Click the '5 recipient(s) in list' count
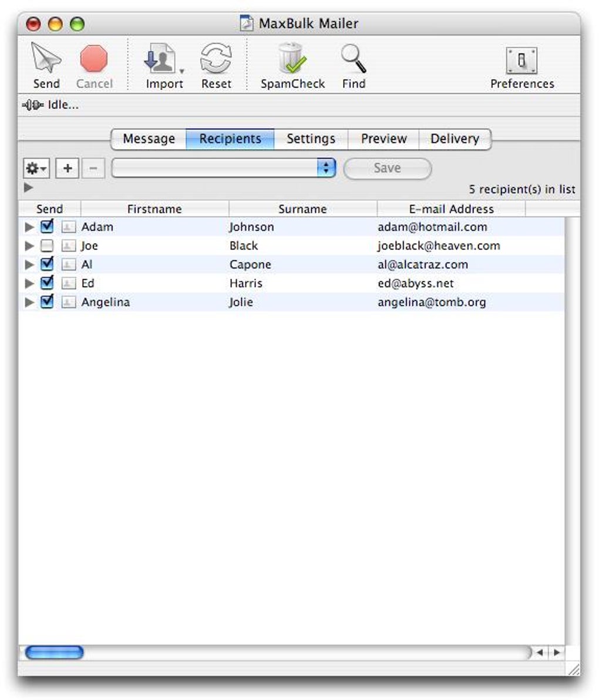 coord(522,189)
